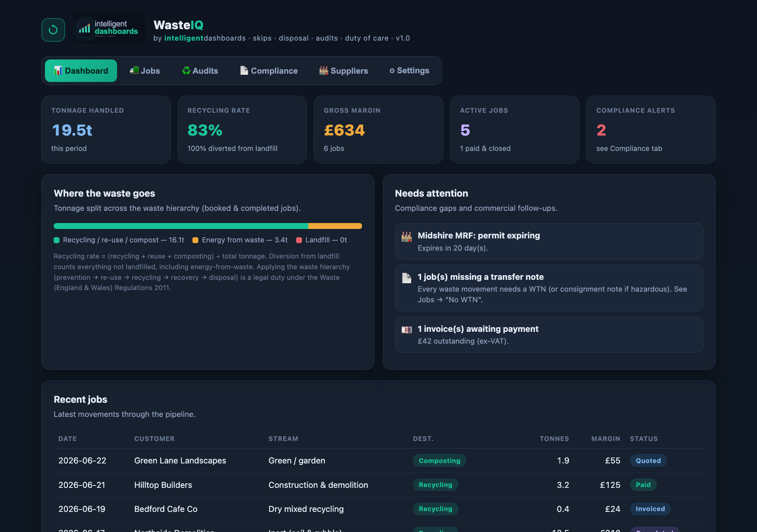This screenshot has width=757, height=532.
Task: Click the factory icon beside Suppliers
Action: click(x=324, y=71)
